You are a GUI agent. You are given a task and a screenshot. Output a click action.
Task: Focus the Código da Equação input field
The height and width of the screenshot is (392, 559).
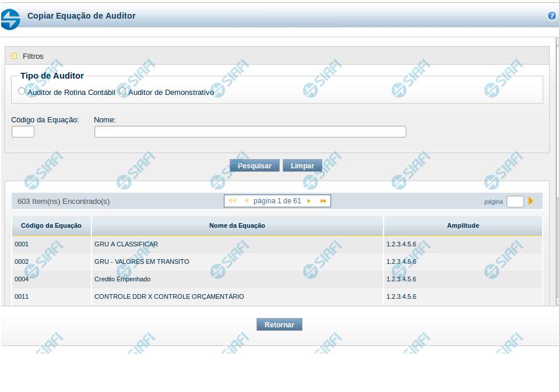point(23,132)
